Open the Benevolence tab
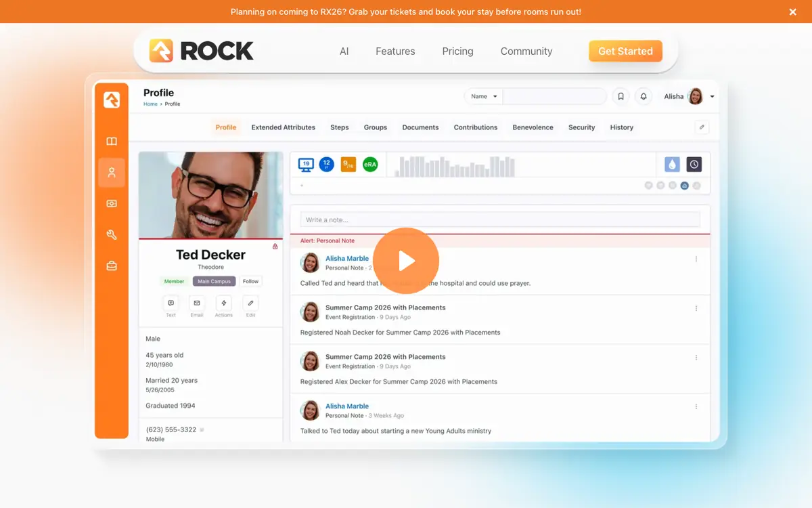The image size is (812, 508). click(x=533, y=127)
